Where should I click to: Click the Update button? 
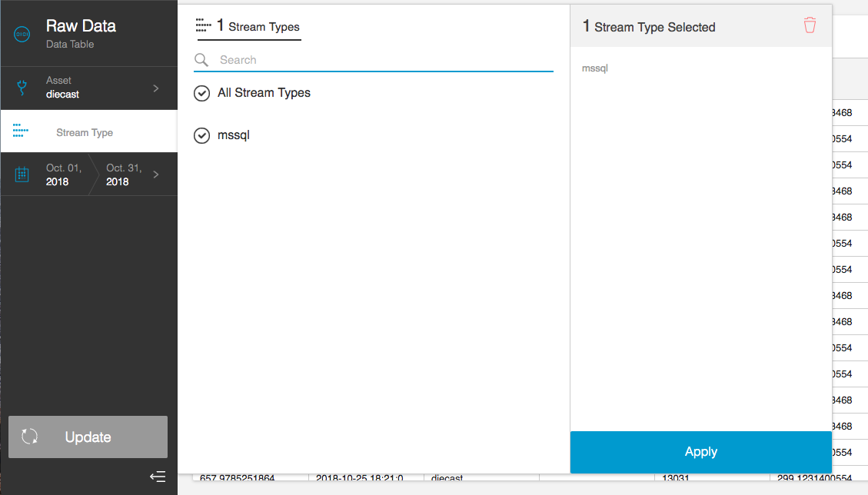pos(88,437)
